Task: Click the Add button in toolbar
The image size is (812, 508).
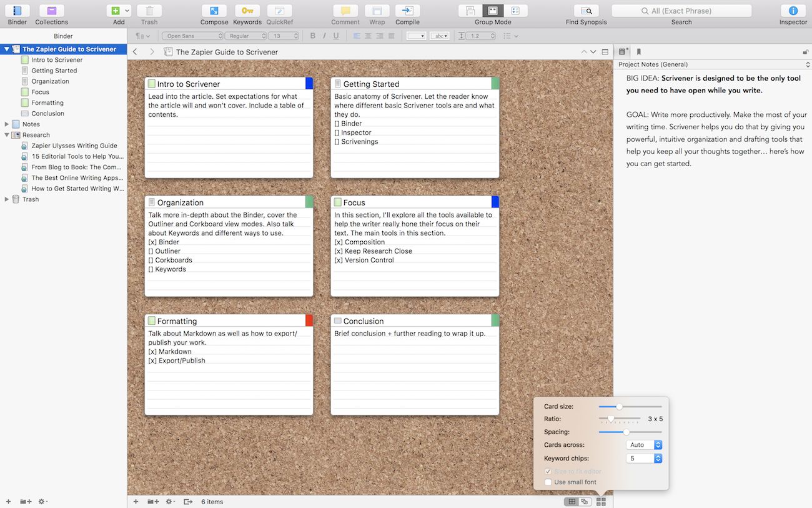Action: point(115,11)
